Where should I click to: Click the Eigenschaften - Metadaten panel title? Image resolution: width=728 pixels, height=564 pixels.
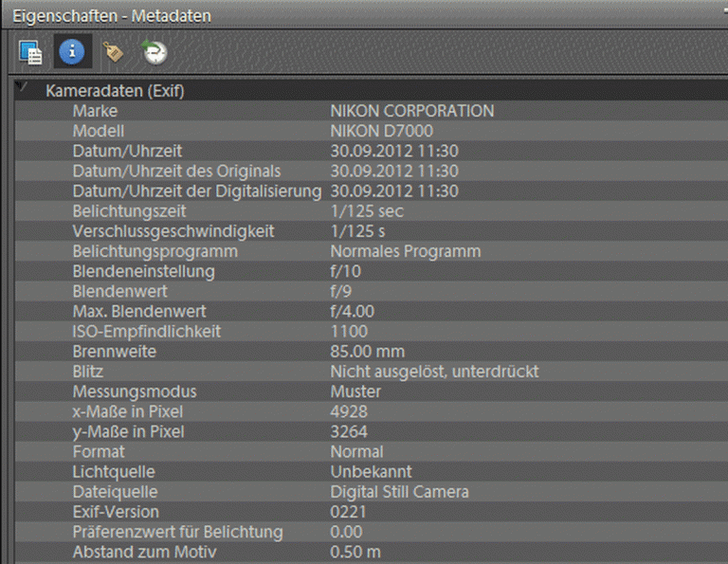coord(112,16)
